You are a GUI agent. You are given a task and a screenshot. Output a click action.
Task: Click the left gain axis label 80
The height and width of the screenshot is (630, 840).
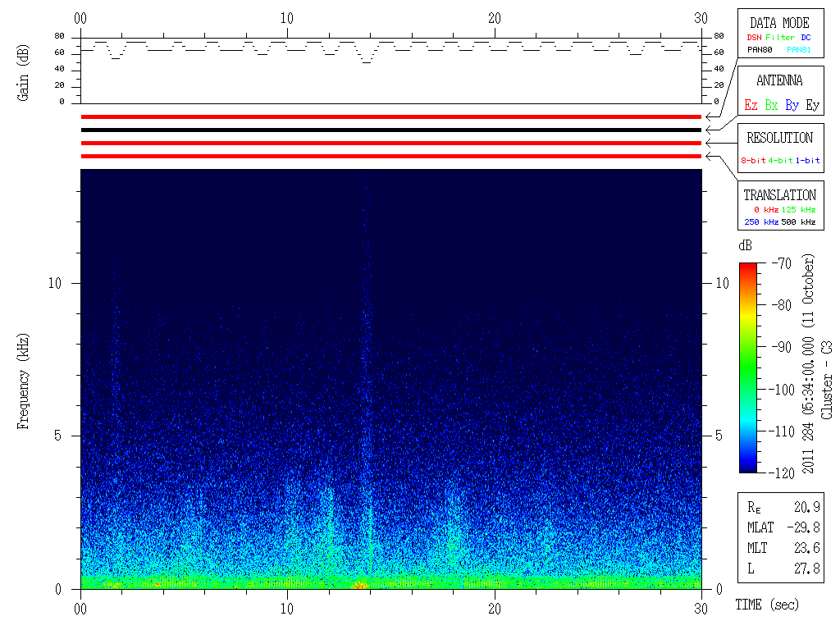[x=59, y=36]
